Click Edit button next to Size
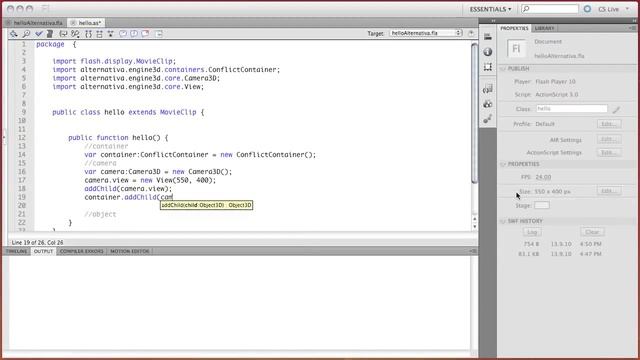640x360 pixels. [609, 191]
